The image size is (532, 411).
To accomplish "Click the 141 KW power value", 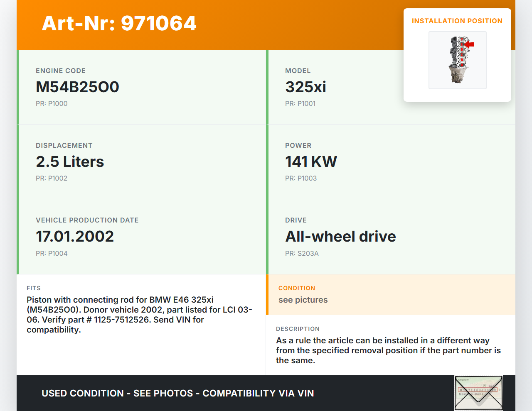I will [311, 161].
